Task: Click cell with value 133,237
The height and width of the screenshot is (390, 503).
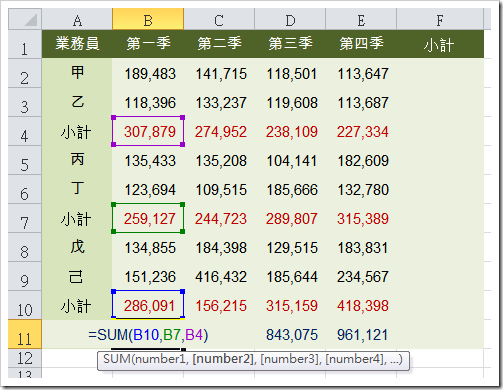Action: pos(219,102)
